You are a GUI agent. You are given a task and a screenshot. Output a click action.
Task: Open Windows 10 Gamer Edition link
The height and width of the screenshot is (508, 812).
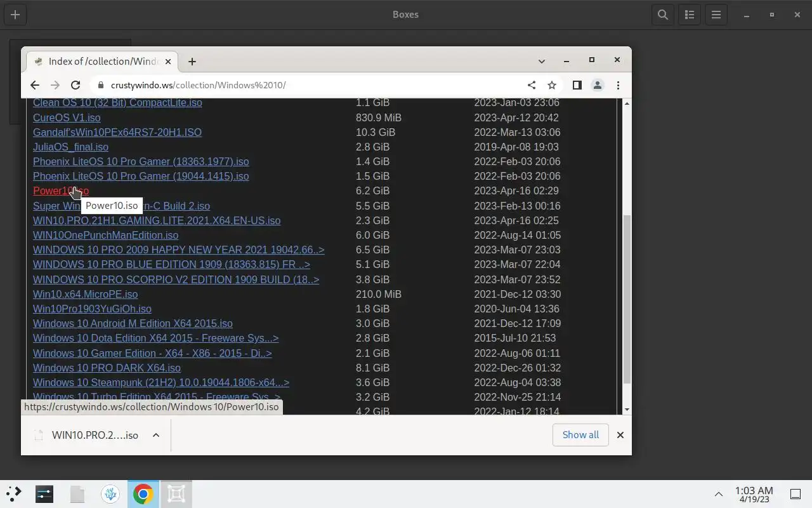tap(152, 353)
